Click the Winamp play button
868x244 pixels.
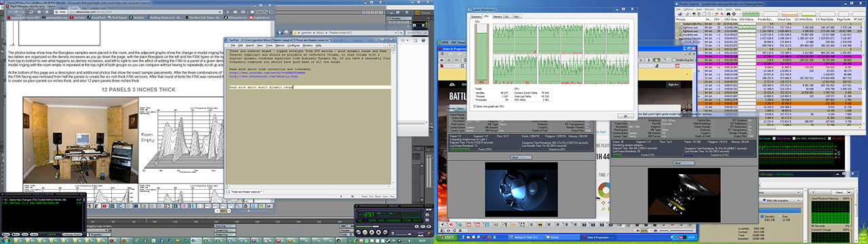tap(365, 232)
